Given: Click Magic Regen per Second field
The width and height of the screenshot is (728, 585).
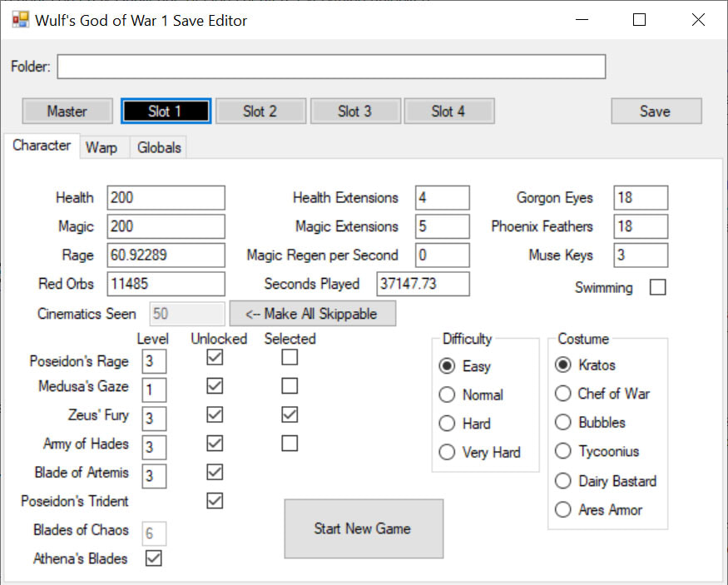Looking at the screenshot, I should (443, 255).
